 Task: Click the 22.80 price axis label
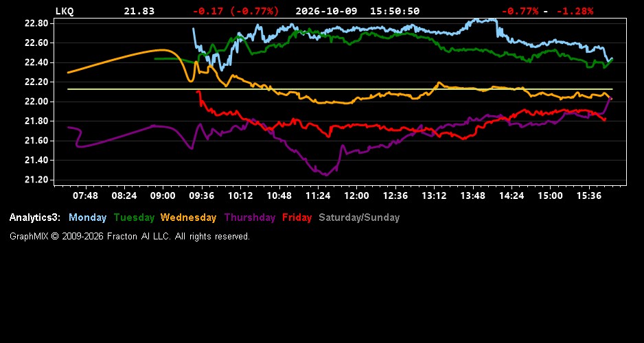37,23
